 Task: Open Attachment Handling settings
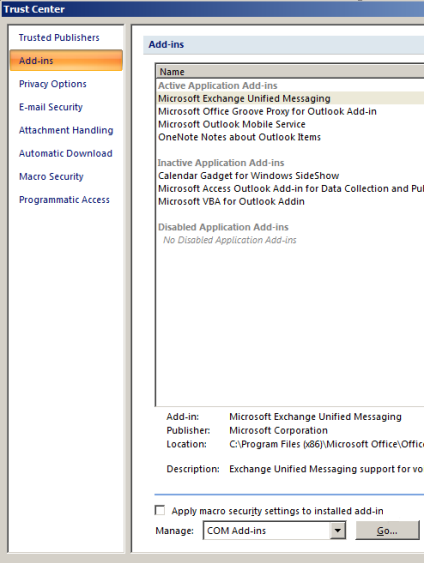click(x=66, y=130)
